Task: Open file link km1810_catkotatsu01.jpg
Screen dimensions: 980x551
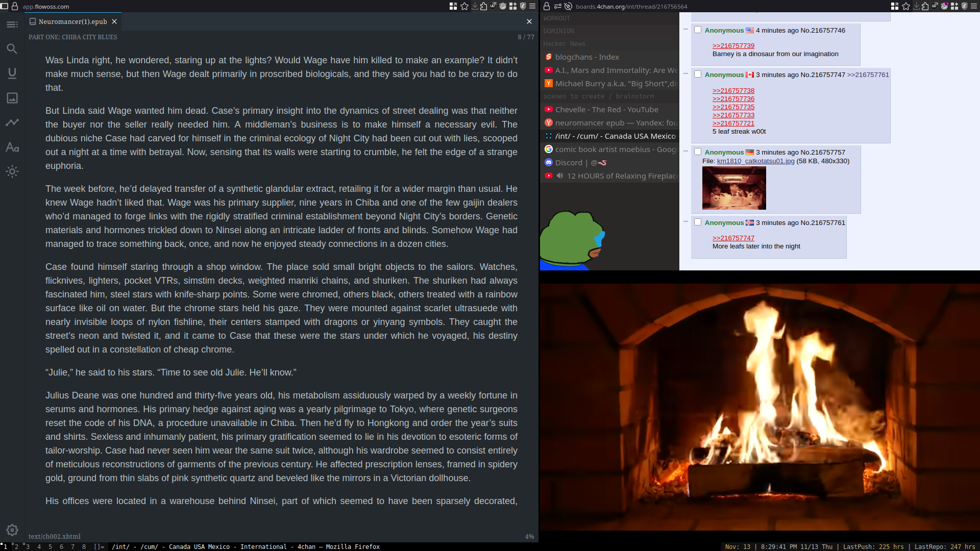Action: click(755, 161)
